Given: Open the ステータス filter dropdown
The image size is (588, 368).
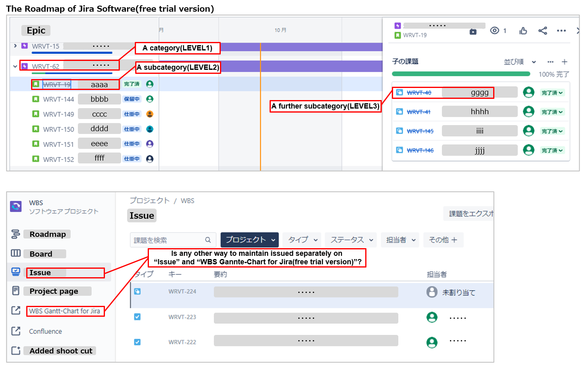Looking at the screenshot, I should [351, 240].
